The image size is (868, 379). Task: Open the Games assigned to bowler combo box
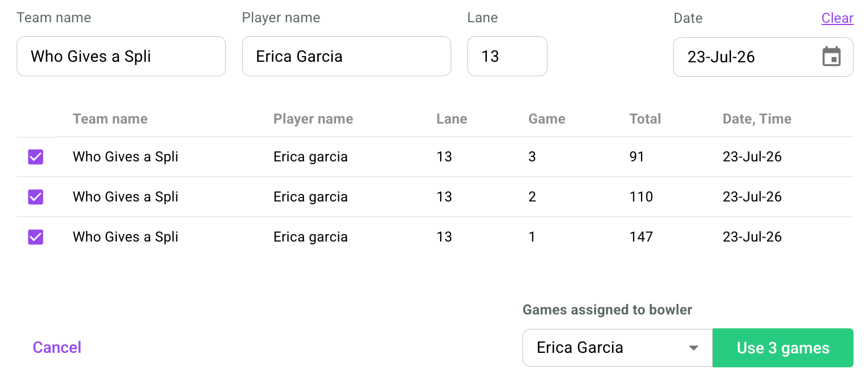(x=617, y=348)
